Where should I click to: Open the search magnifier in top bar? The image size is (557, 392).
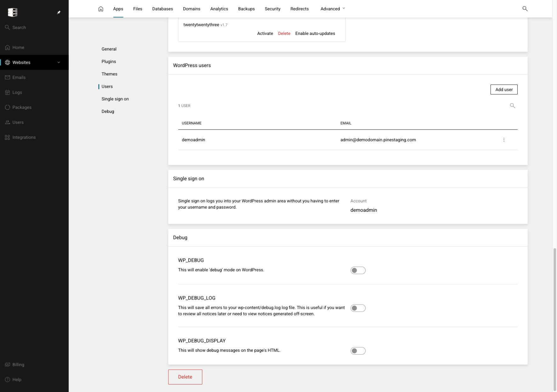pos(525,9)
